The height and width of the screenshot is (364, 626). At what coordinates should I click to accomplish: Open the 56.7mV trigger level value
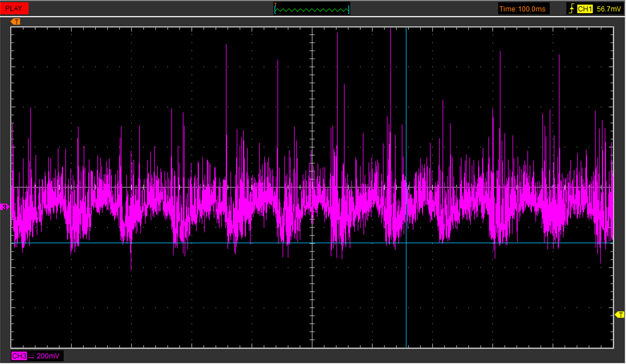pos(609,9)
